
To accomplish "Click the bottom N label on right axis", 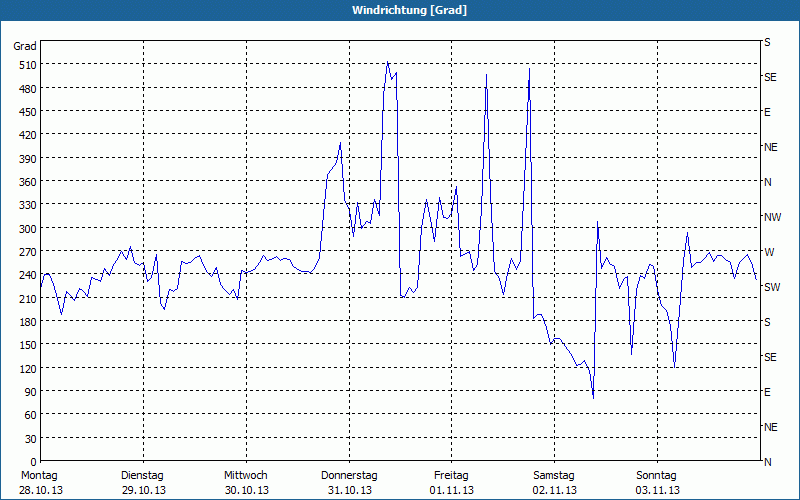I will tap(767, 462).
